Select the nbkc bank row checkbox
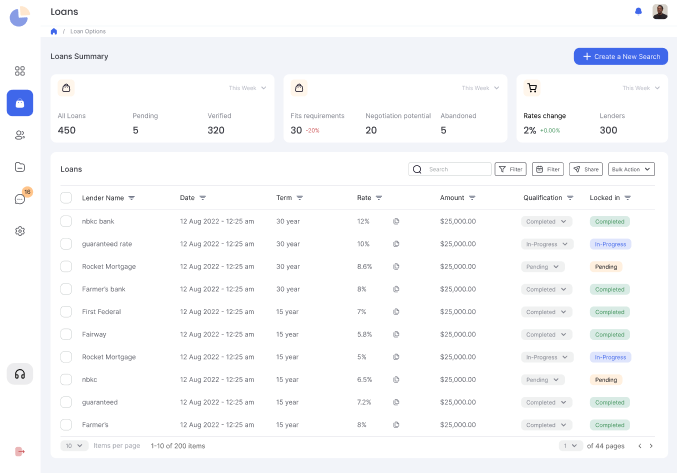Viewport: 677px width, 473px height. (x=66, y=221)
